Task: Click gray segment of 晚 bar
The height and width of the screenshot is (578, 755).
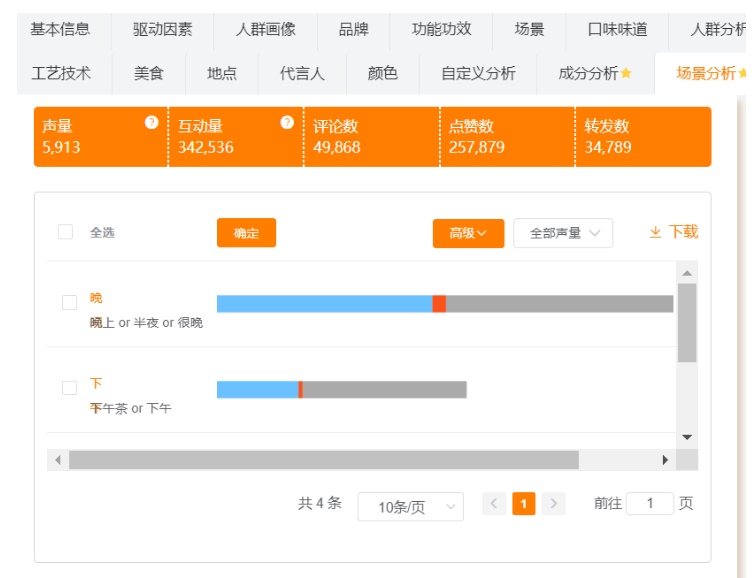Action: 560,304
